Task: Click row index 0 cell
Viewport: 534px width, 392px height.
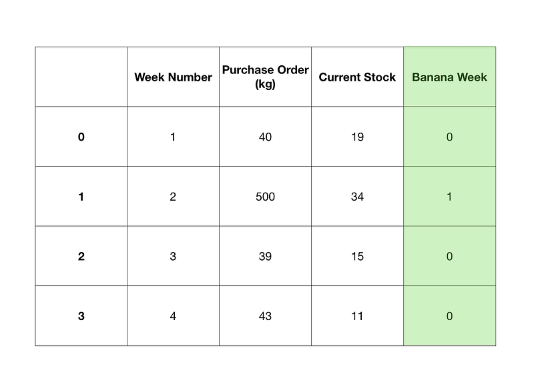Action: coord(81,137)
